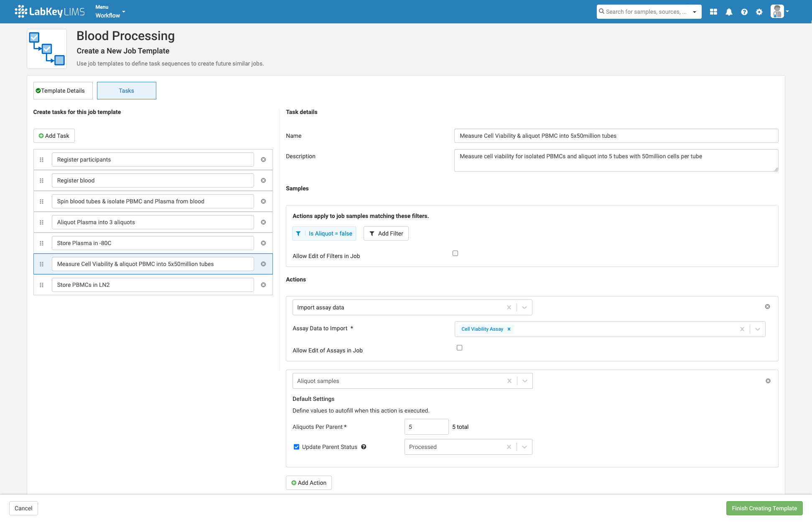Check Allow Edit of Assays in Job
Image resolution: width=812 pixels, height=522 pixels.
(459, 348)
